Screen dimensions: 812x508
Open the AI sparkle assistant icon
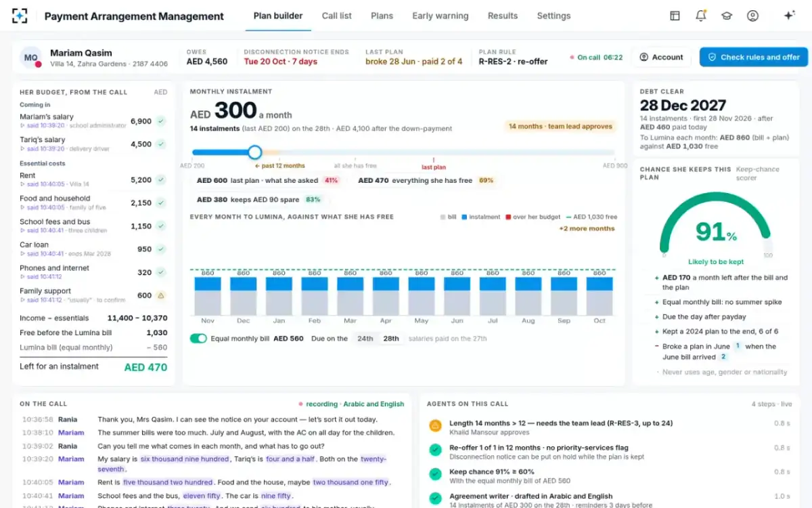coord(789,16)
